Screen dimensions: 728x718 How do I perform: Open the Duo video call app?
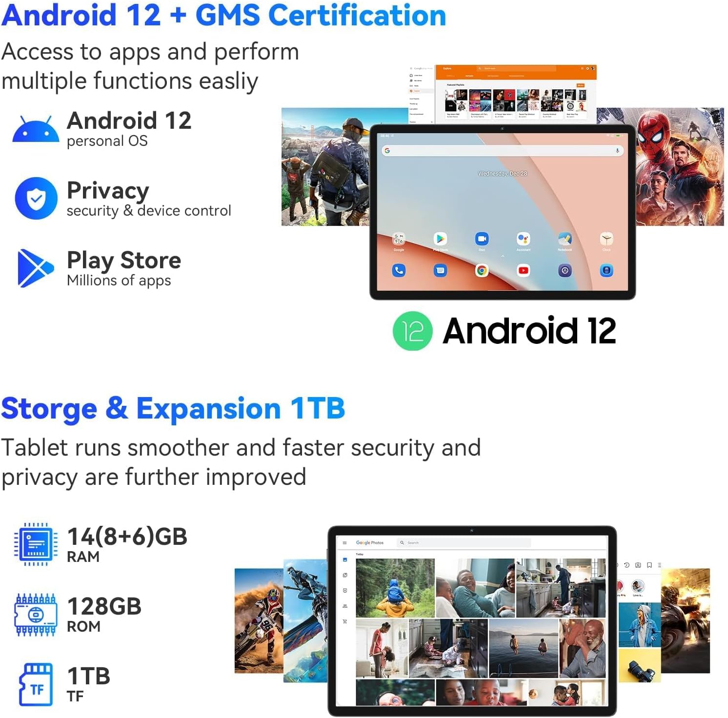[482, 239]
